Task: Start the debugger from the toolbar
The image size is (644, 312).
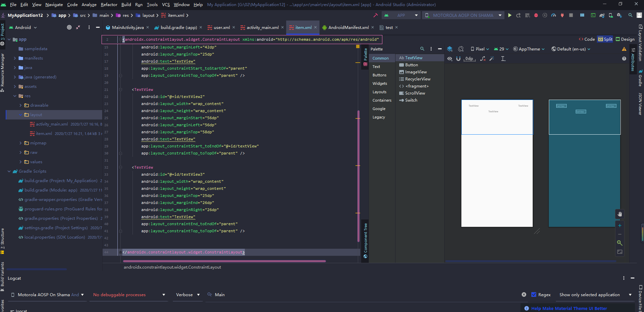Action: pyautogui.click(x=536, y=15)
